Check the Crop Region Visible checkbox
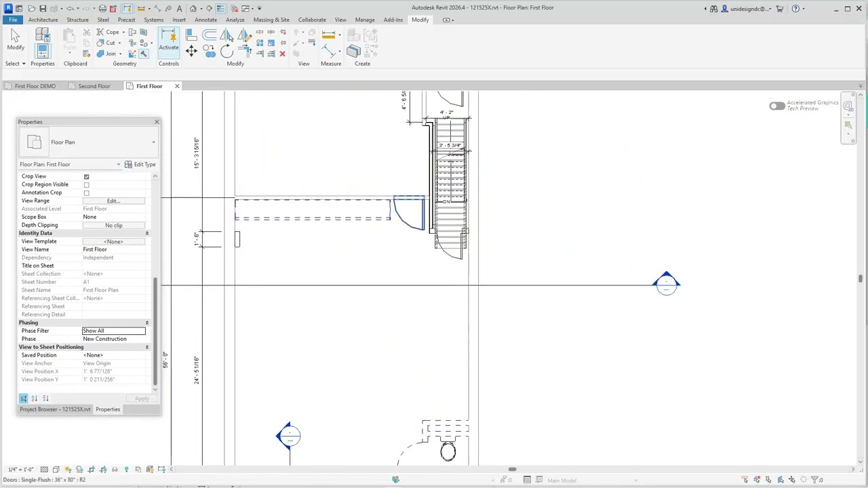868x488 pixels. coord(86,184)
